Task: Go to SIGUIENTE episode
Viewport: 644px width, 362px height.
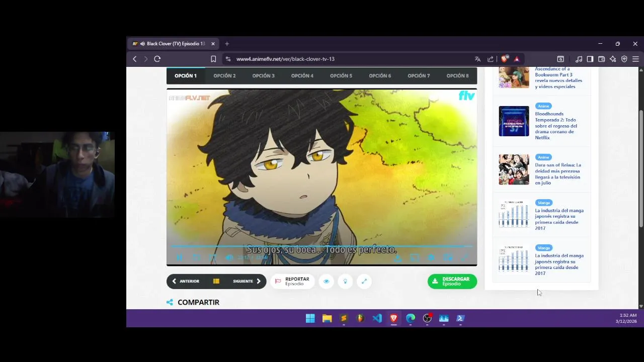Action: [247, 281]
